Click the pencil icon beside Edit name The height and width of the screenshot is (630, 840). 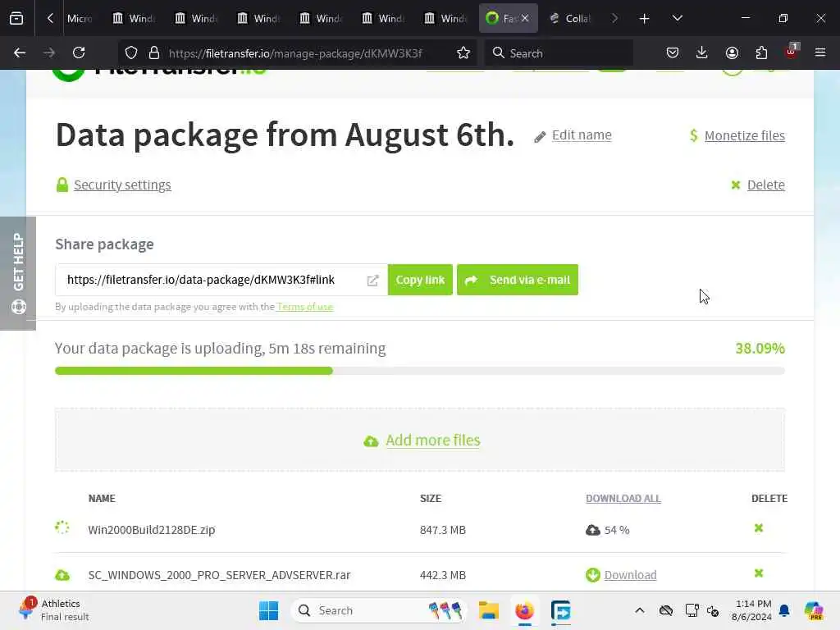click(540, 137)
